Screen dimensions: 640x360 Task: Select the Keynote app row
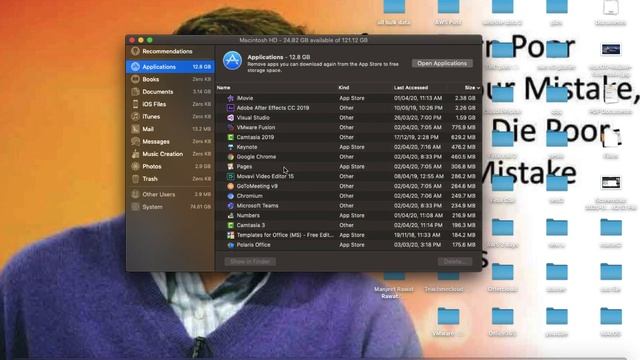point(348,147)
